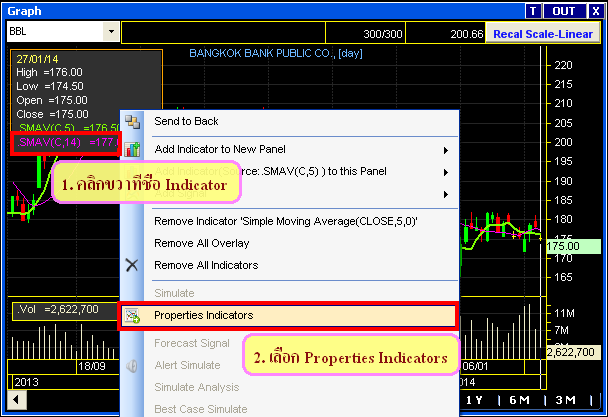Click the 27/01/14 date in data box
608x417 pixels.
(37, 59)
